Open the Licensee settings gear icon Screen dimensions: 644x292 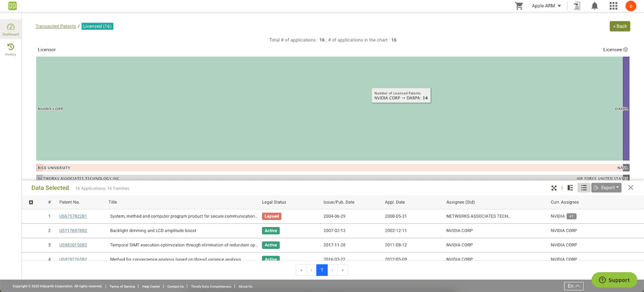click(x=625, y=50)
